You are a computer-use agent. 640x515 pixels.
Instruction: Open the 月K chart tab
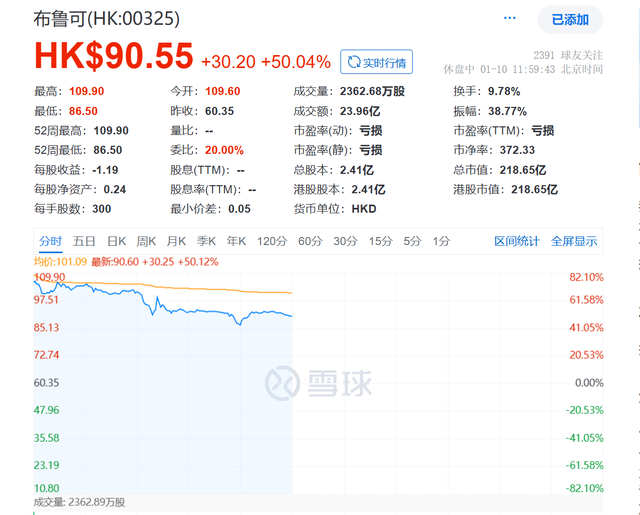[x=176, y=241]
